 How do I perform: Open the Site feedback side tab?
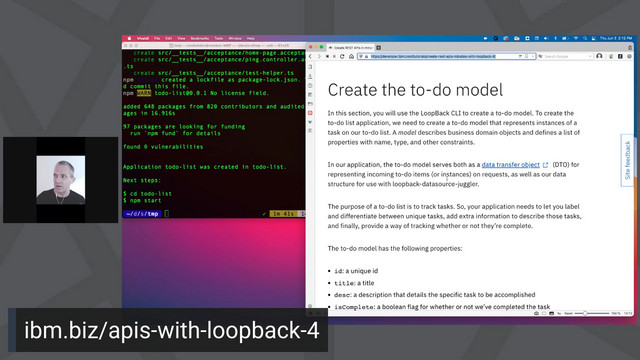click(x=627, y=160)
